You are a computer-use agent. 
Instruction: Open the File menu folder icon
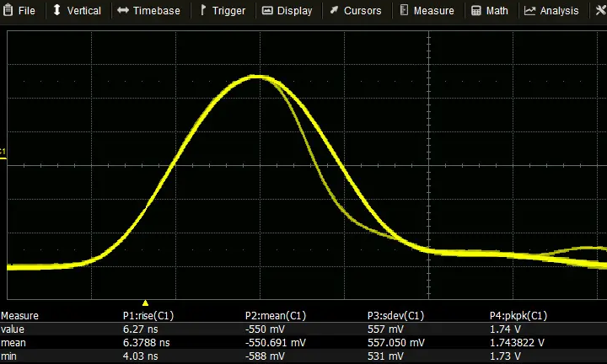click(x=8, y=11)
